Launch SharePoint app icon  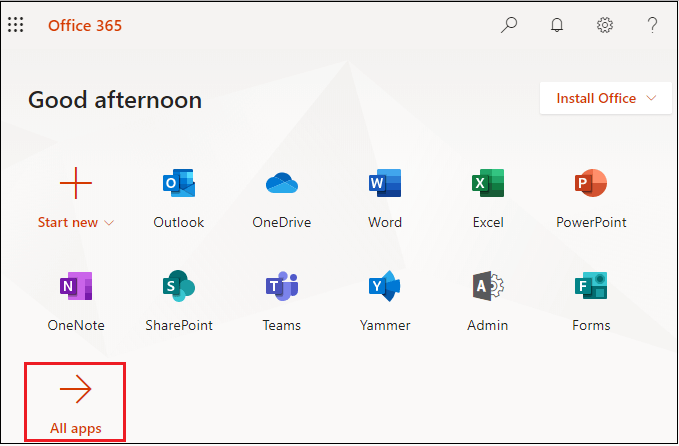[x=179, y=286]
